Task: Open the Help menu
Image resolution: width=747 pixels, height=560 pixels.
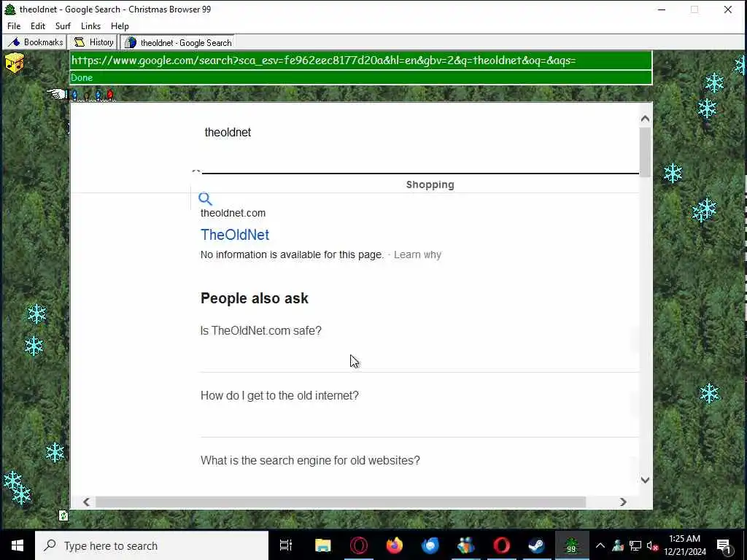Action: point(120,26)
